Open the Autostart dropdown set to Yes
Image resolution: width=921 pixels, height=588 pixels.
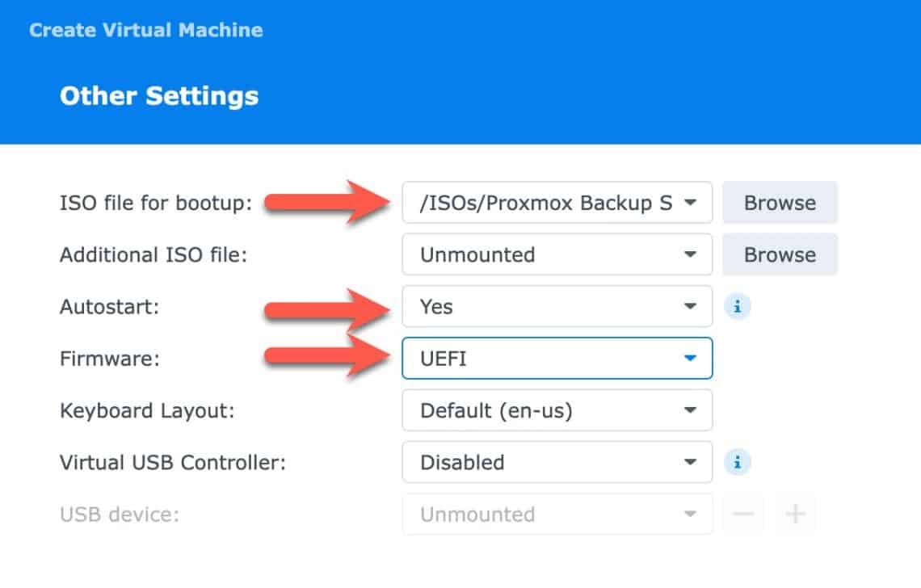click(557, 307)
